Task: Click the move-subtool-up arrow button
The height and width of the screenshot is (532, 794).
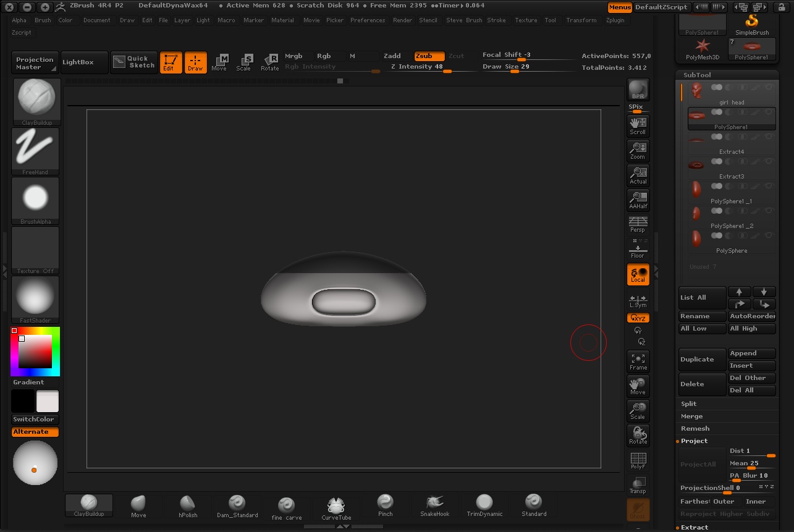Action: tap(739, 292)
